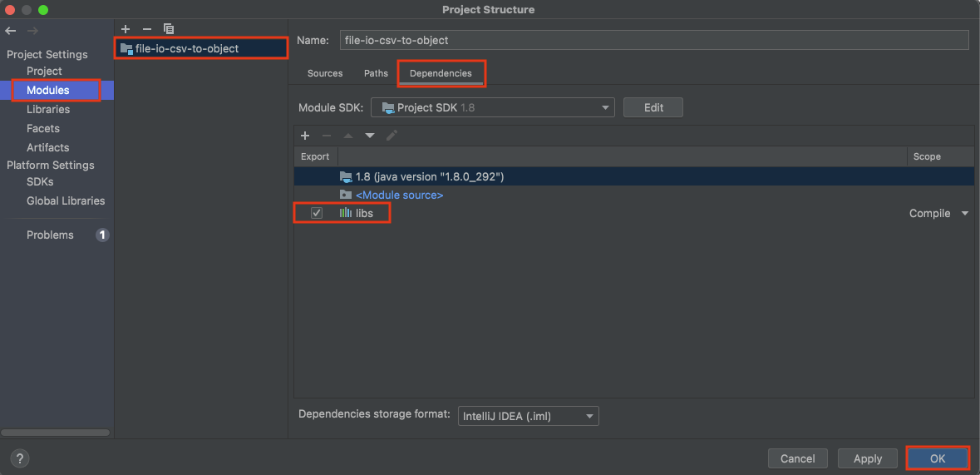This screenshot has width=980, height=475.
Task: Switch to the Dependencies tab
Action: [x=441, y=73]
